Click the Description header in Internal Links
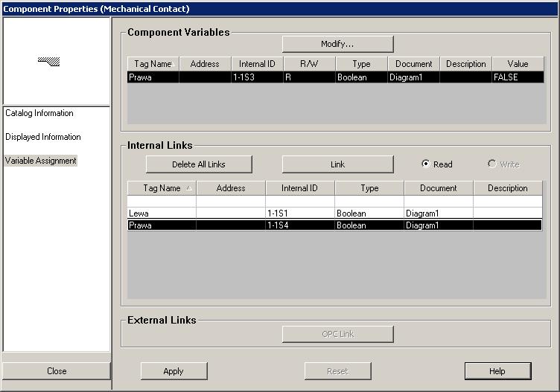This screenshot has height=392, width=560. 508,188
